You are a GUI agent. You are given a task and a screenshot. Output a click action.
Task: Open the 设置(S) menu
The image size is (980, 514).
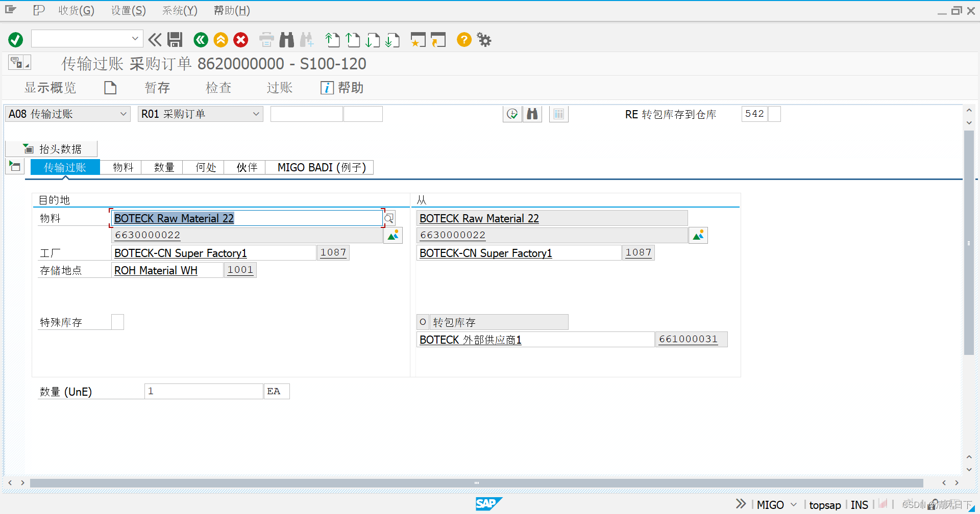click(129, 10)
